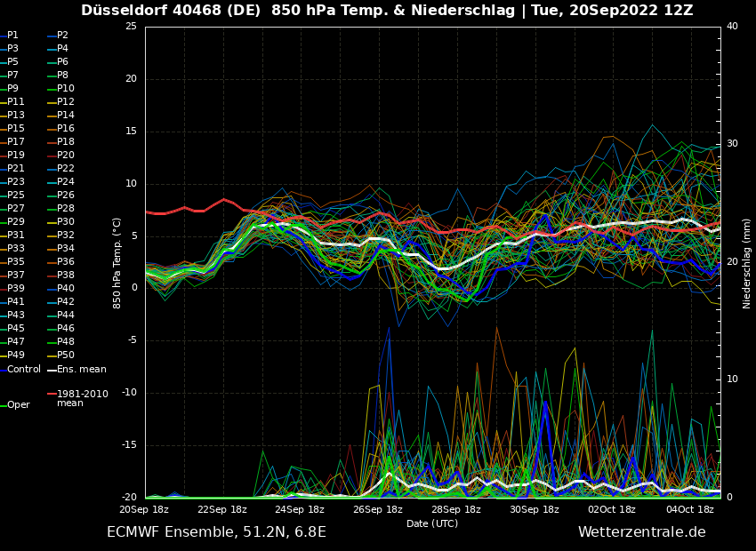The width and height of the screenshot is (756, 551).
Task: Click the Date (UTC) axis label
Action: (432, 523)
